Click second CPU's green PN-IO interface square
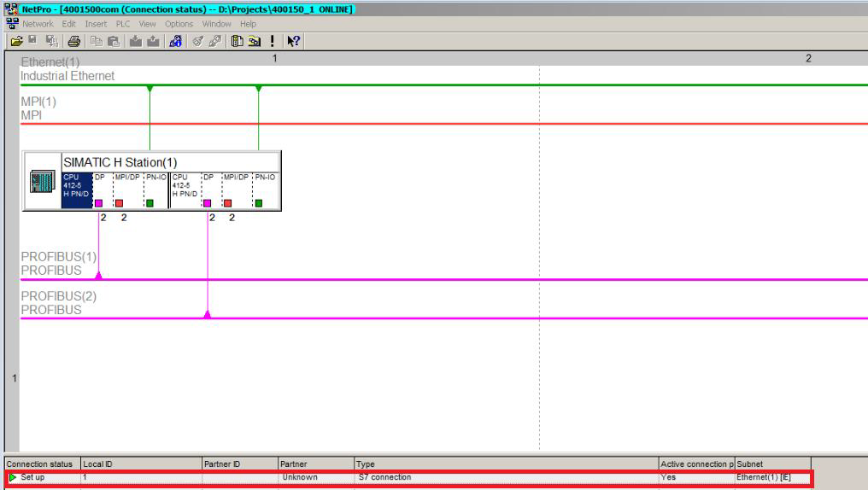The height and width of the screenshot is (490, 868). (259, 203)
